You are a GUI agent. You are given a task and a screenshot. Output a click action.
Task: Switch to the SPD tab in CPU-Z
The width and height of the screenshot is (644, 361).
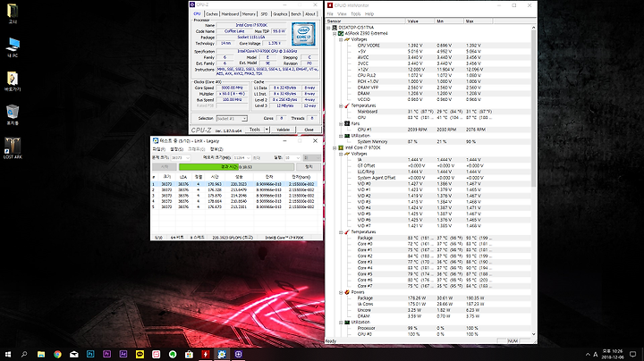click(264, 14)
